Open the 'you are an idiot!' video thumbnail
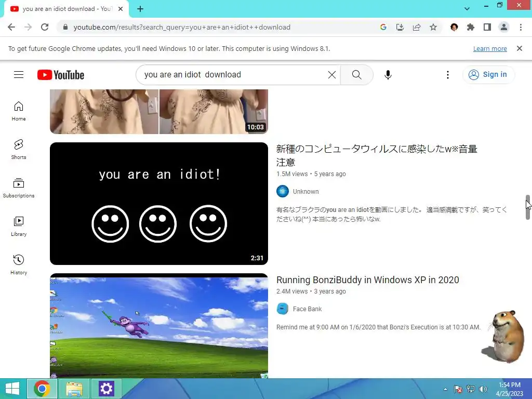The height and width of the screenshot is (399, 532). tap(159, 204)
